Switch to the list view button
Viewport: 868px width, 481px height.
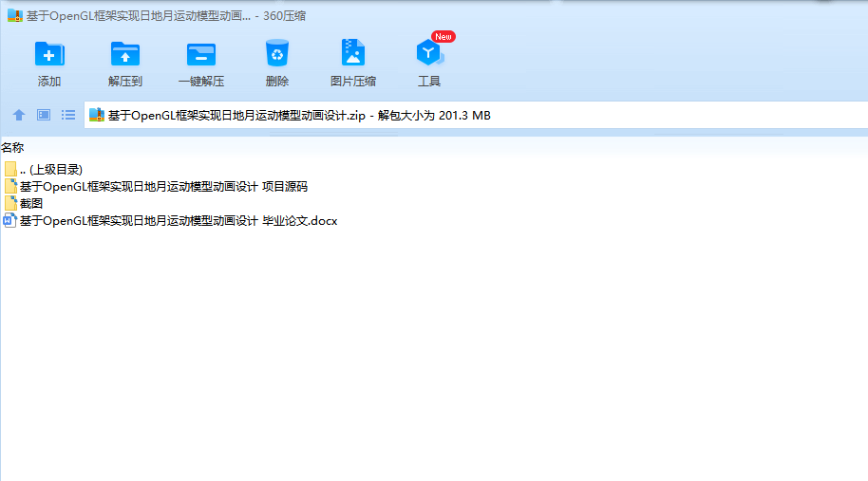coord(68,115)
